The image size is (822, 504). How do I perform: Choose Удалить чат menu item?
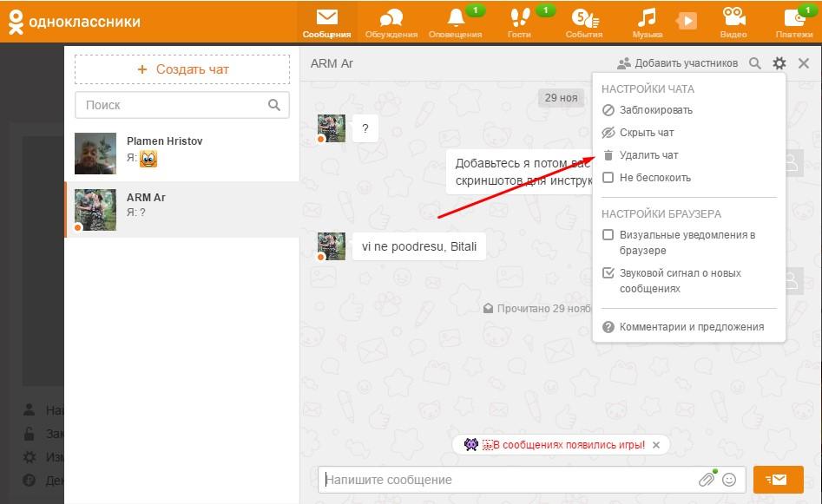(648, 155)
